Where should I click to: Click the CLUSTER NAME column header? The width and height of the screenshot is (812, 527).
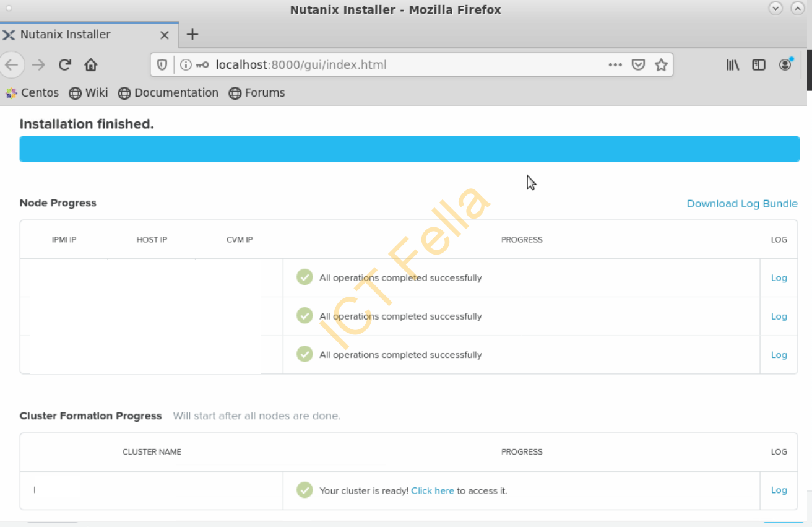[x=152, y=452]
